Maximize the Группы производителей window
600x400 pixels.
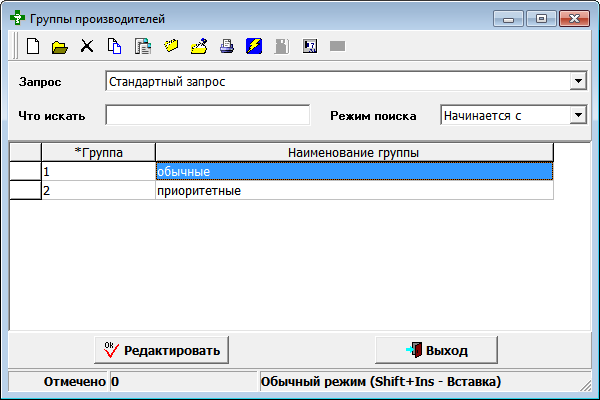click(541, 18)
